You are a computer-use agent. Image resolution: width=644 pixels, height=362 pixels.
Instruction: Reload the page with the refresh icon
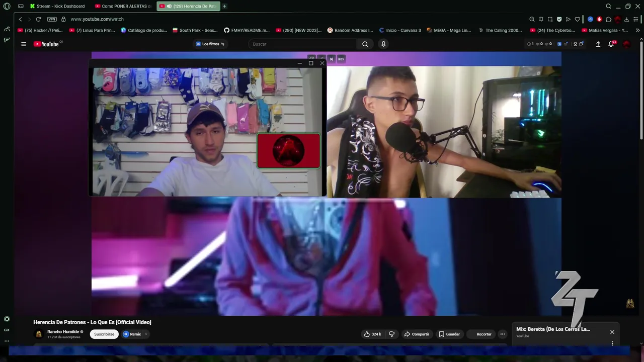38,19
